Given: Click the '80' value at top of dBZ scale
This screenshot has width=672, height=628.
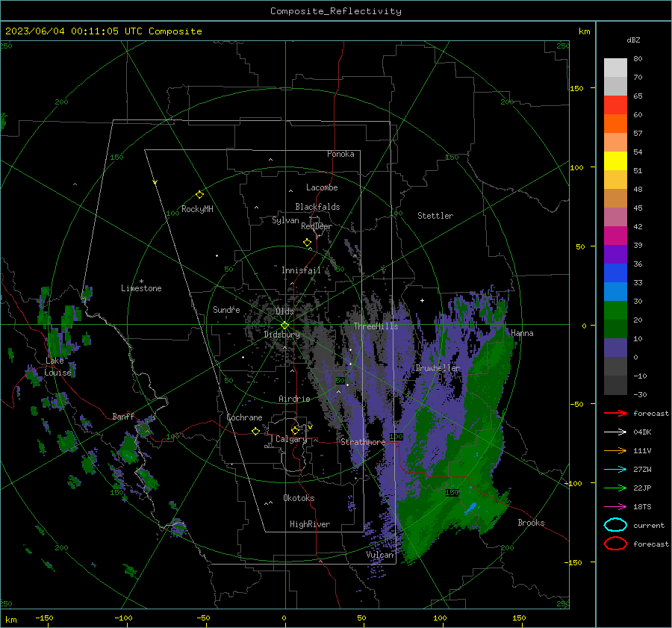Looking at the screenshot, I should coord(638,59).
